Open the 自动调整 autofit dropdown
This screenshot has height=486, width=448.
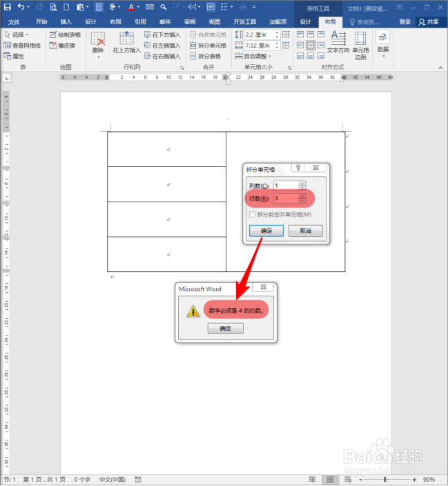[253, 56]
